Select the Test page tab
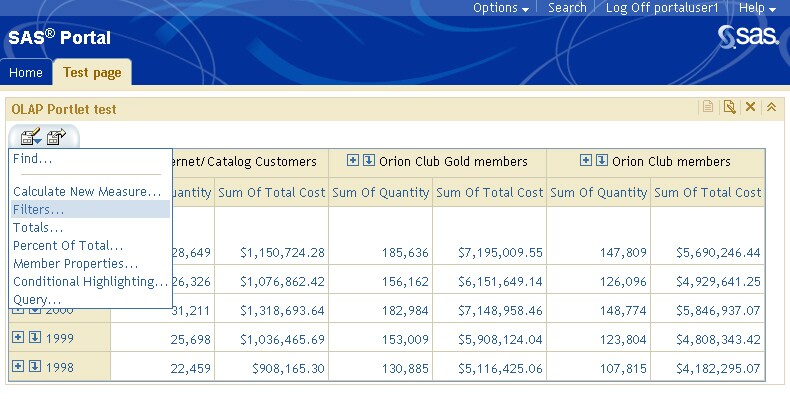790x399 pixels. click(x=92, y=73)
